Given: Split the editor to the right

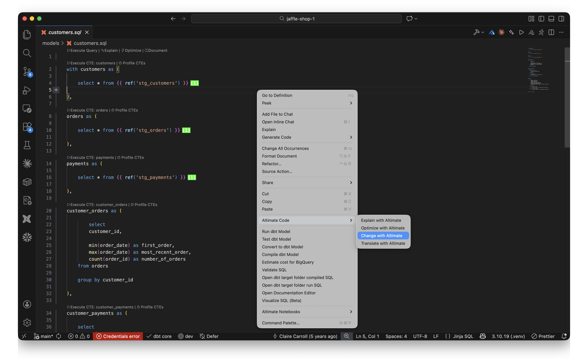Looking at the screenshot, I should coord(551,32).
